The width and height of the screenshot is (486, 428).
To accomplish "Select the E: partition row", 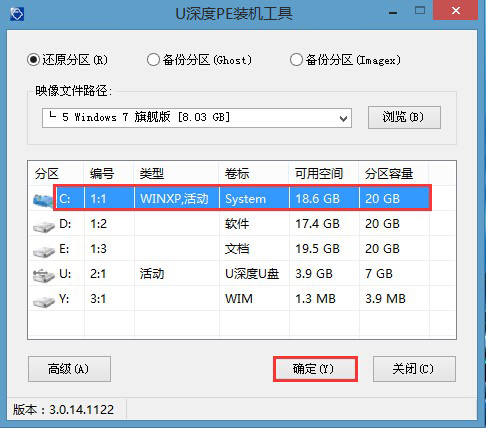I will tap(243, 249).
